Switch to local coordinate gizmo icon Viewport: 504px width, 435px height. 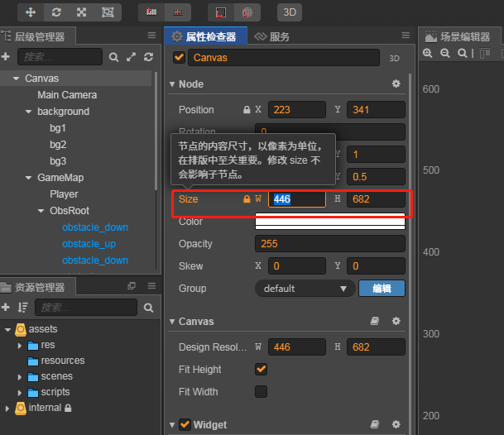coord(221,12)
